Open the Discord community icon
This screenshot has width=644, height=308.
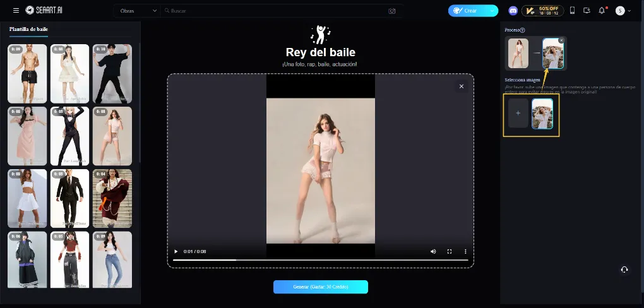point(513,11)
